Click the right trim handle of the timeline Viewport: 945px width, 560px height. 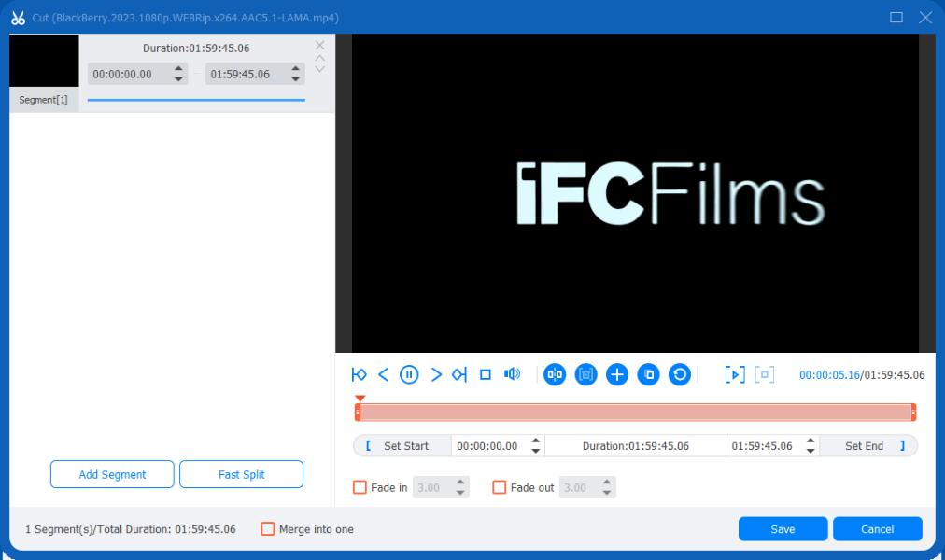(x=913, y=412)
